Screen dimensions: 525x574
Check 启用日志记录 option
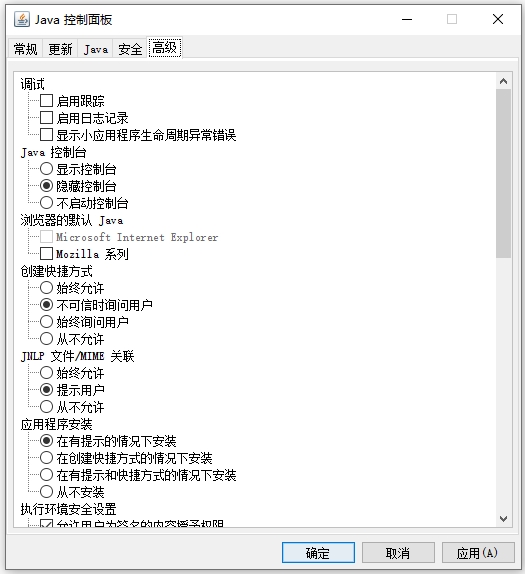click(46, 118)
